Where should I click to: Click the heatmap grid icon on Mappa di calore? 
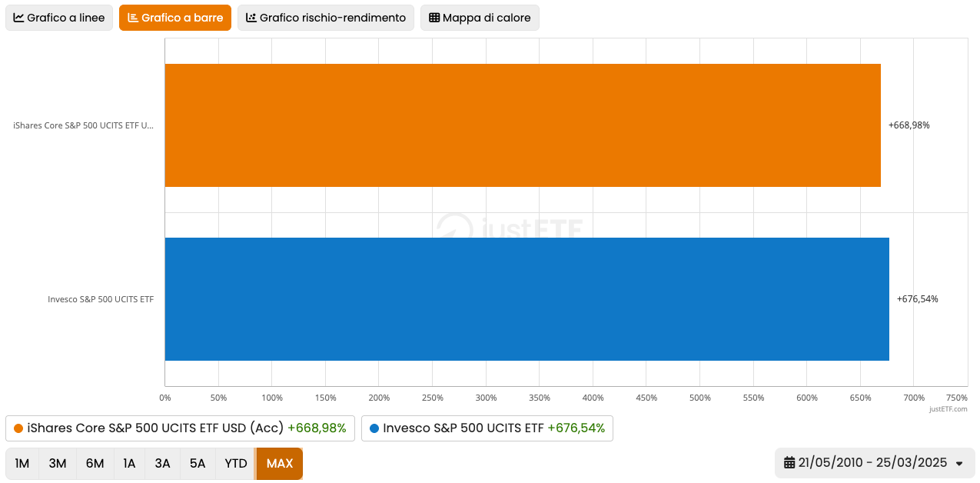coord(435,17)
